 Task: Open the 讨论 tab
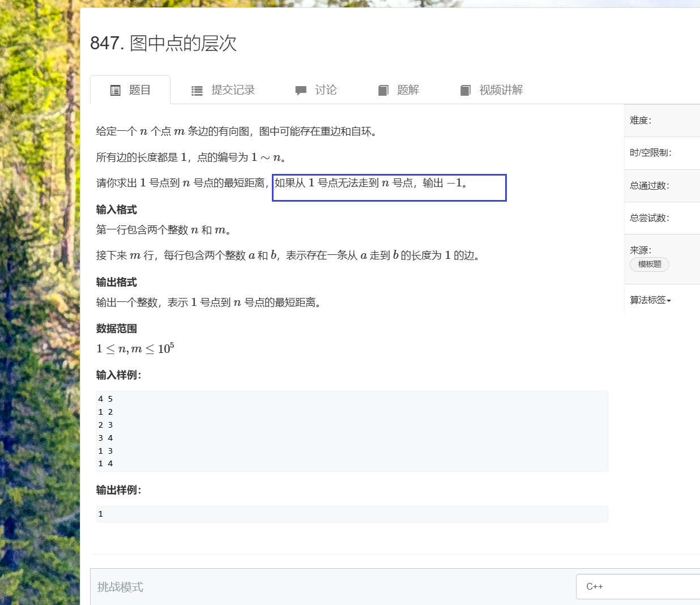click(315, 90)
